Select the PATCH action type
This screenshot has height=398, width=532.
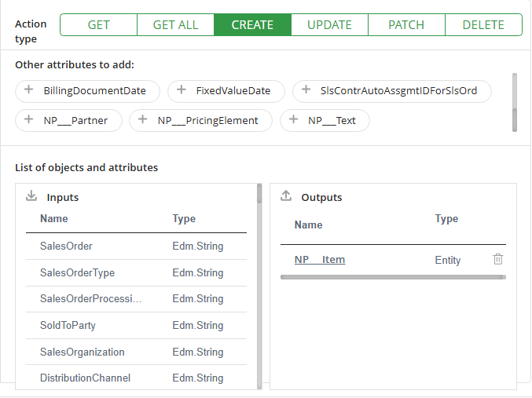tap(406, 25)
